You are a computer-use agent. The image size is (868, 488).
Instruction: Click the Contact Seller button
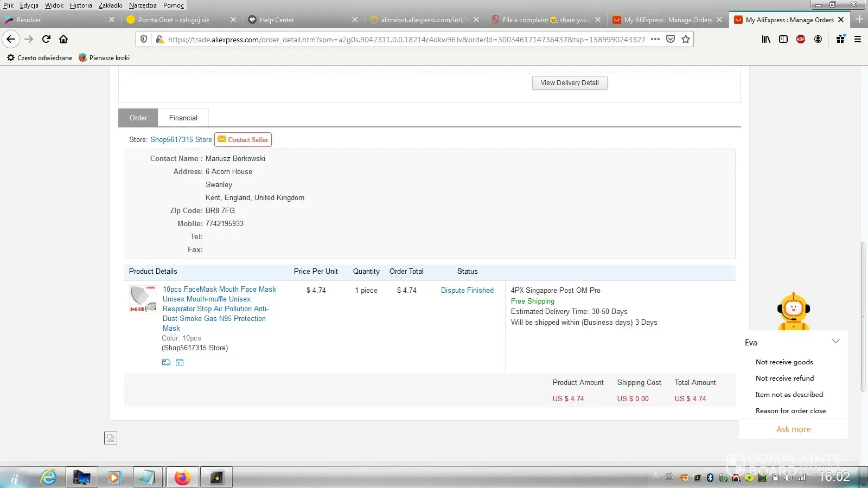tap(243, 140)
